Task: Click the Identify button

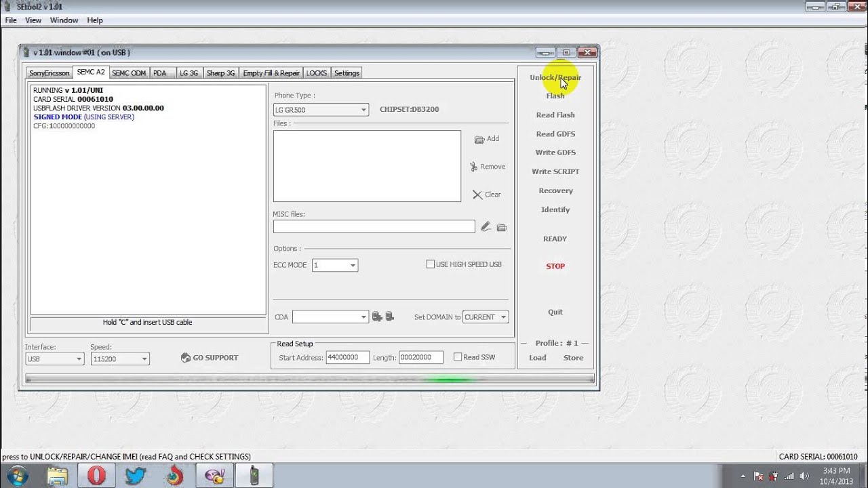Action: 555,209
